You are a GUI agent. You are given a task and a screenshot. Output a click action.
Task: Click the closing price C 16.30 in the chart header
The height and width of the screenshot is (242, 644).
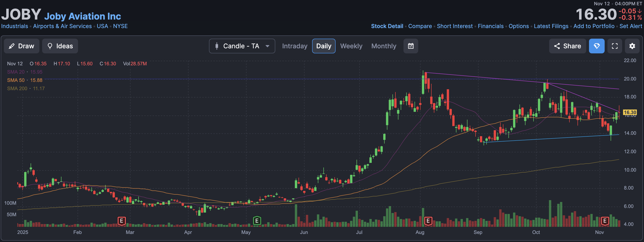tap(108, 64)
